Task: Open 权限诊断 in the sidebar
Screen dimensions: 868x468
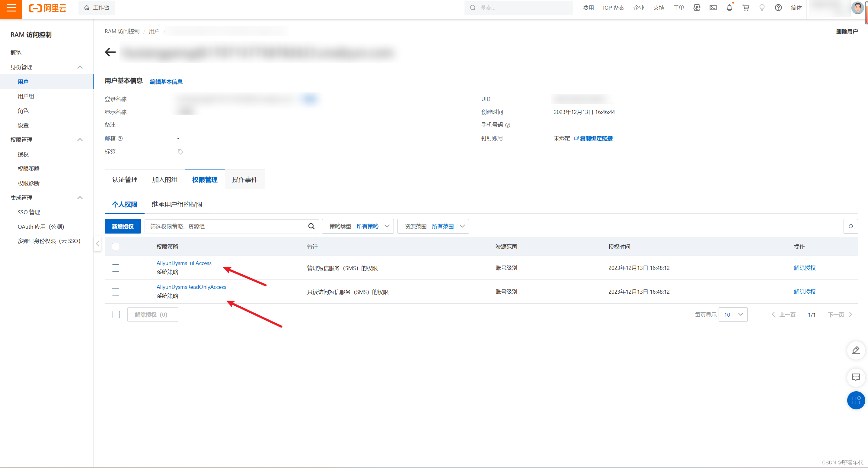Action: click(29, 183)
